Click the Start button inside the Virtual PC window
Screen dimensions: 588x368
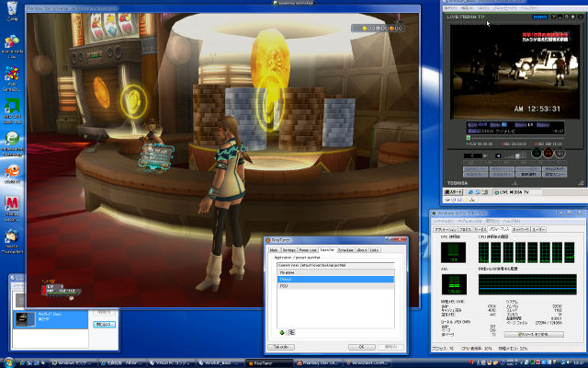point(453,192)
